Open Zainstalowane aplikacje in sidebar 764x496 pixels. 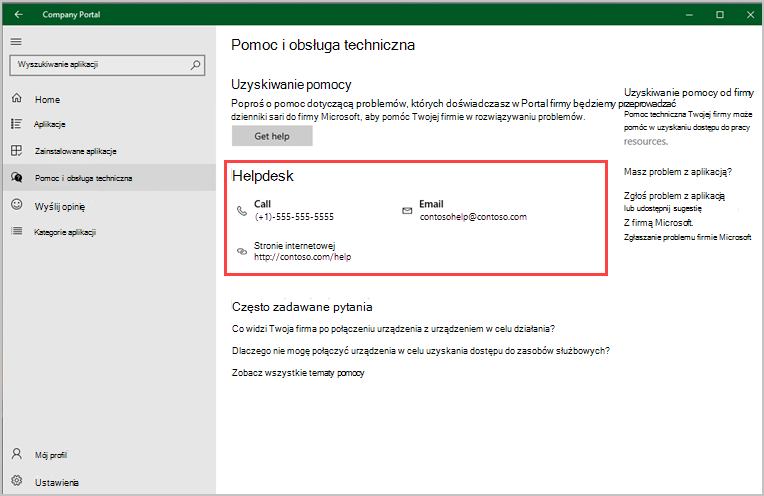tap(109, 151)
